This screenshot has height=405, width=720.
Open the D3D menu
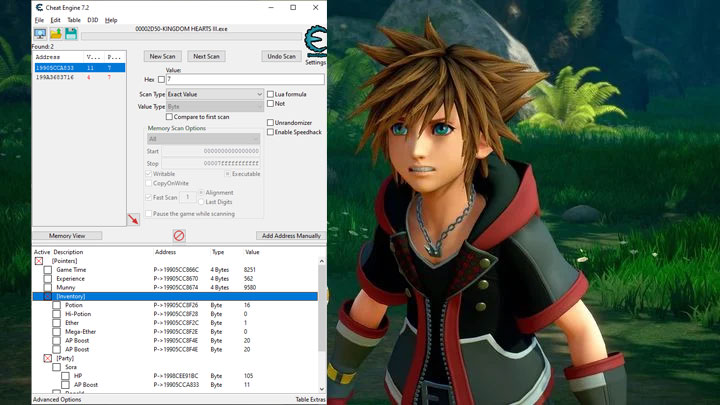click(x=93, y=20)
